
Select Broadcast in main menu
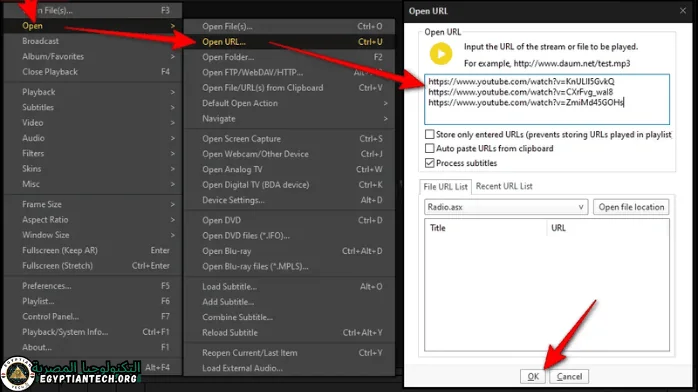[x=93, y=41]
